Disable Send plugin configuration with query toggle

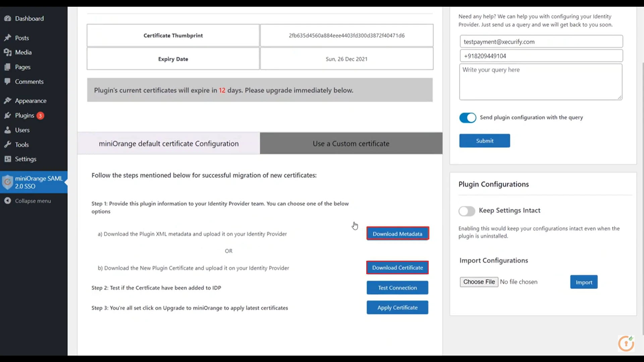pyautogui.click(x=468, y=118)
